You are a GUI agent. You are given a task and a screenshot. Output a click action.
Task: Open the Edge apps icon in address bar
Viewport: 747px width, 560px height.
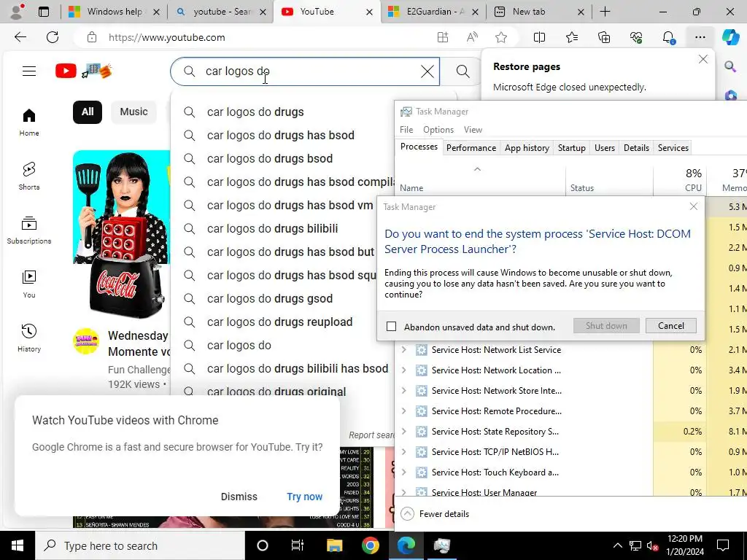pyautogui.click(x=443, y=37)
